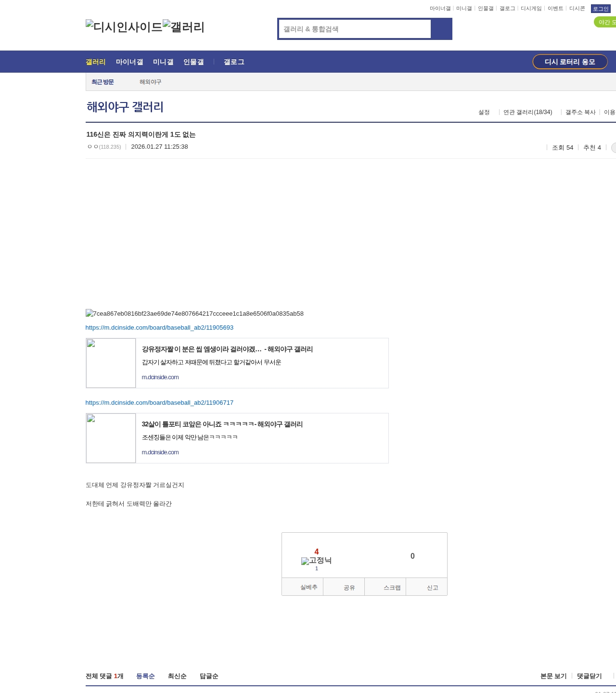Click preview description 갑자기 살자하고 저때문에
The height and width of the screenshot is (693, 616).
[x=211, y=362]
